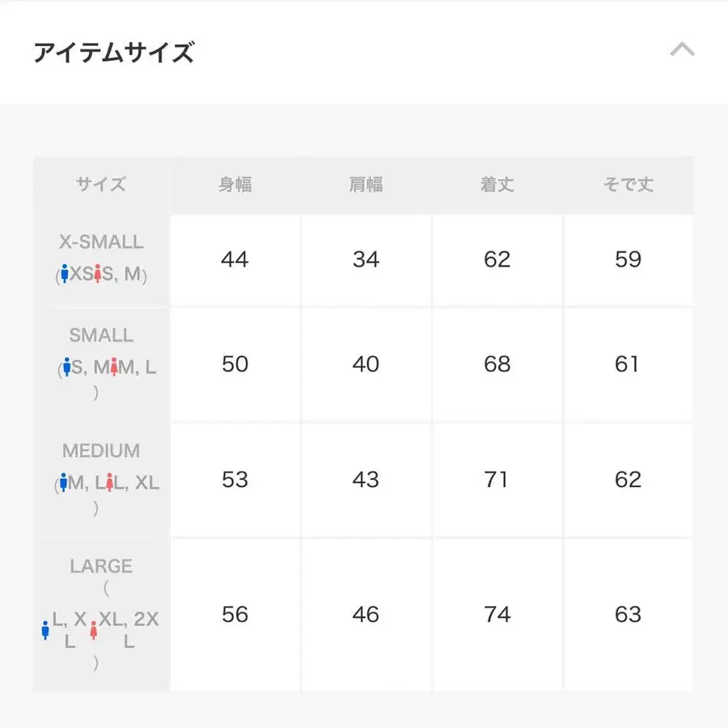Click the サイズ column header
728x728 pixels.
click(101, 184)
